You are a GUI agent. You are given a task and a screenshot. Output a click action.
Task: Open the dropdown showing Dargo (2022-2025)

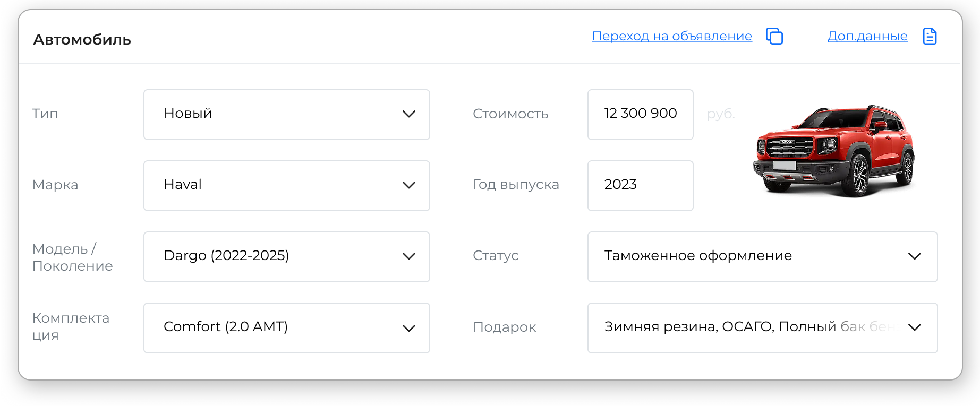[276, 256]
